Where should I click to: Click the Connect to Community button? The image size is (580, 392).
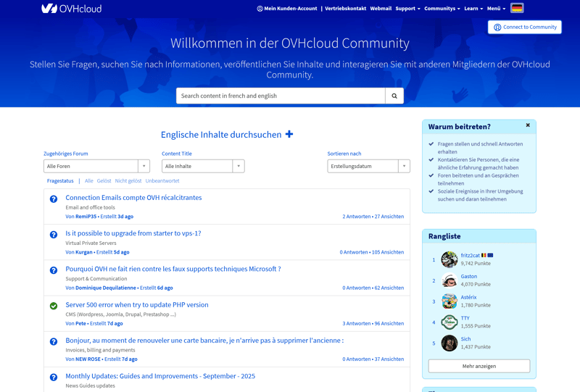524,27
